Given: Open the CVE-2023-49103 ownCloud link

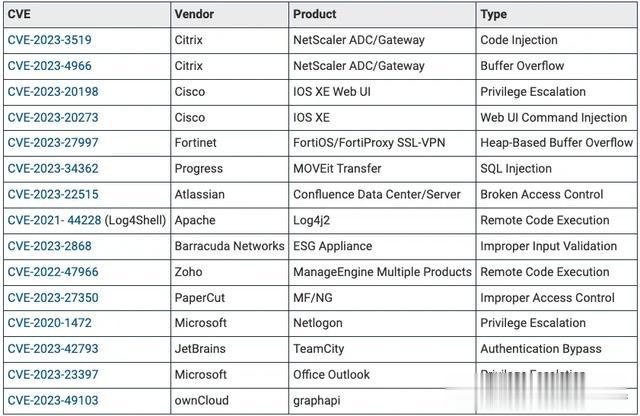Looking at the screenshot, I should pos(53,400).
